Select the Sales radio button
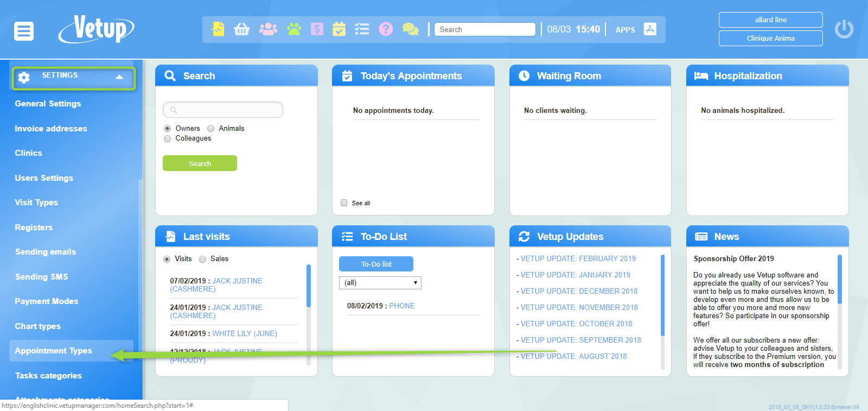The width and height of the screenshot is (868, 411). [203, 259]
